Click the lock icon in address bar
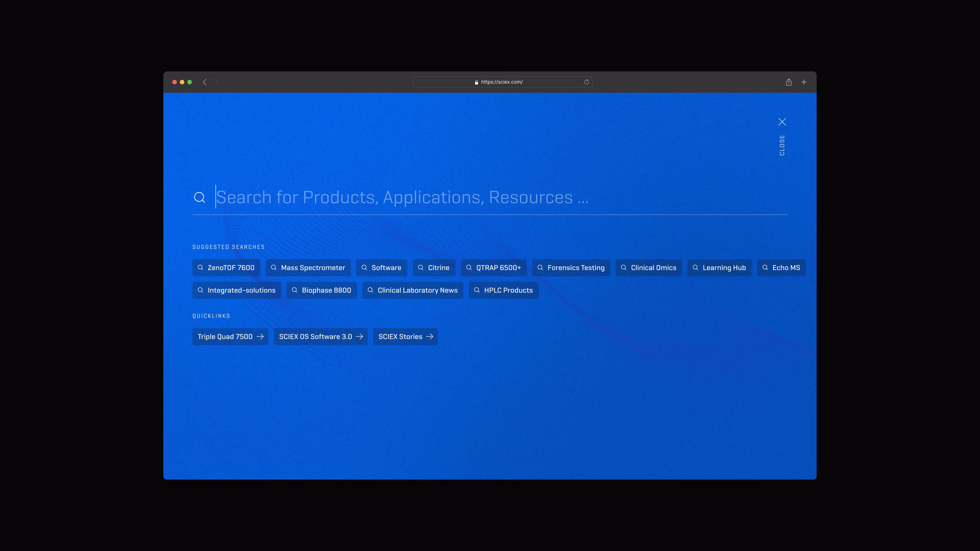The width and height of the screenshot is (980, 551). [476, 82]
